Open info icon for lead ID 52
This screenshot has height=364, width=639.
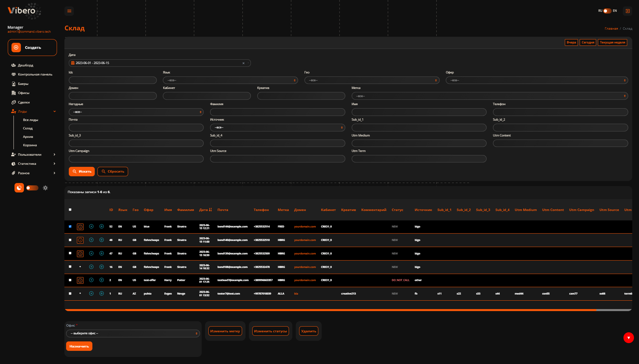[80, 227]
